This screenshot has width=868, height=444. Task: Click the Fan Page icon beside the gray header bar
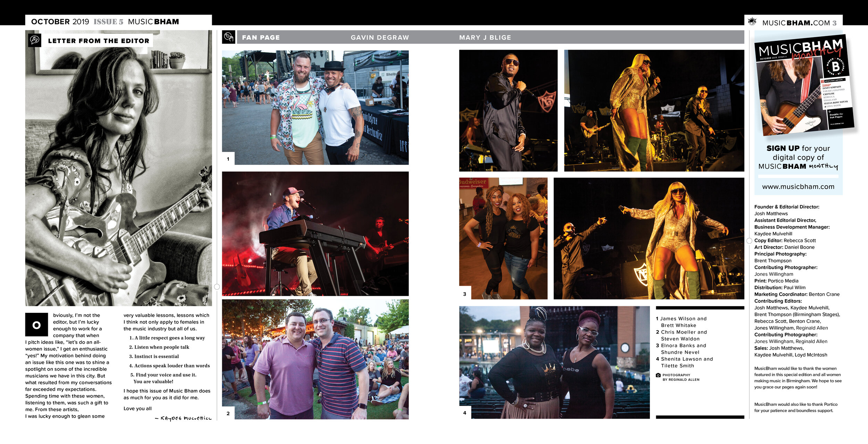[x=228, y=37]
